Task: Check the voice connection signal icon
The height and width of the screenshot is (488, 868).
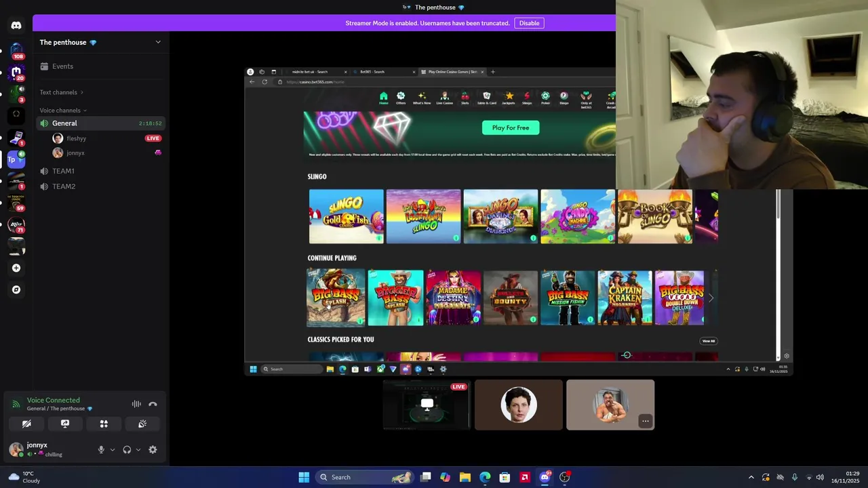Action: (16, 404)
